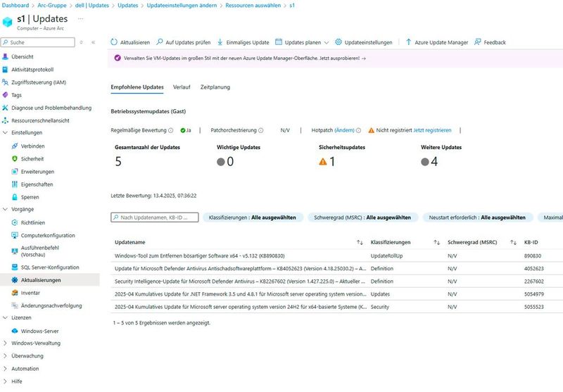Viewport: 563px width, 392px height.
Task: Click the Updateeinstellungen ändern breadcrumb
Action: 182,6
